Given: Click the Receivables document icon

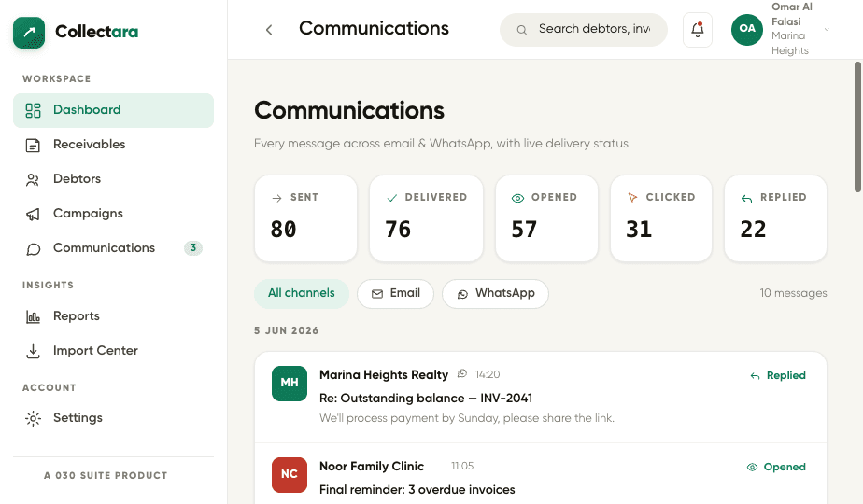Looking at the screenshot, I should 33,146.
